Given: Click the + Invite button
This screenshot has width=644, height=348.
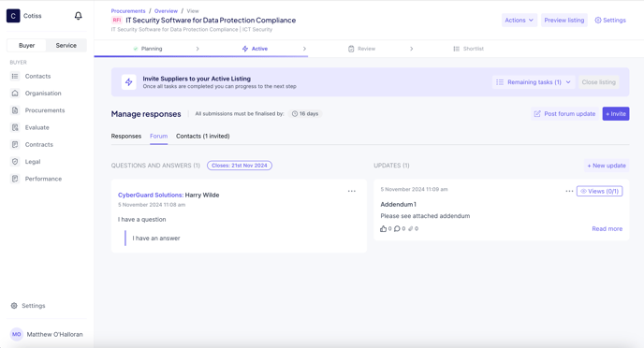Looking at the screenshot, I should [616, 114].
